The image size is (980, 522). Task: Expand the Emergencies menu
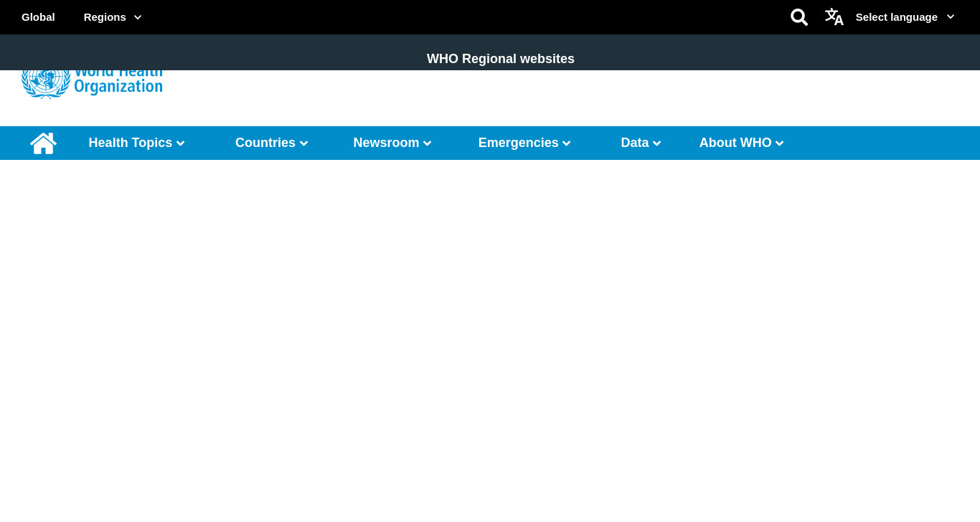(x=524, y=143)
